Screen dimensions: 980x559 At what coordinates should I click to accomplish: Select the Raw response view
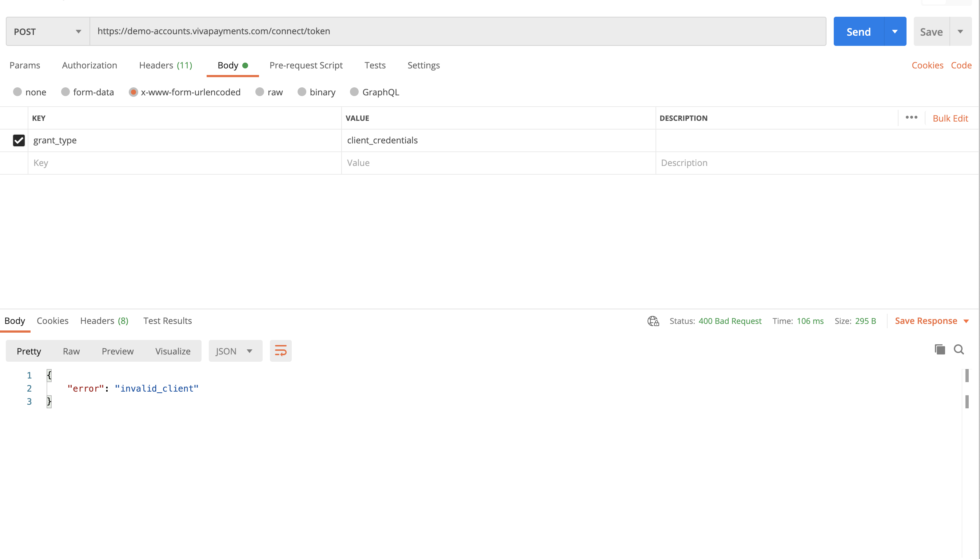71,351
